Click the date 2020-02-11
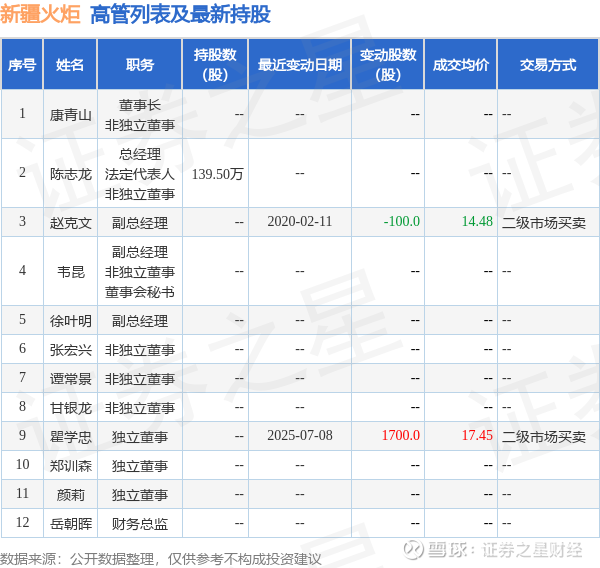The height and width of the screenshot is (568, 600). pos(300,222)
